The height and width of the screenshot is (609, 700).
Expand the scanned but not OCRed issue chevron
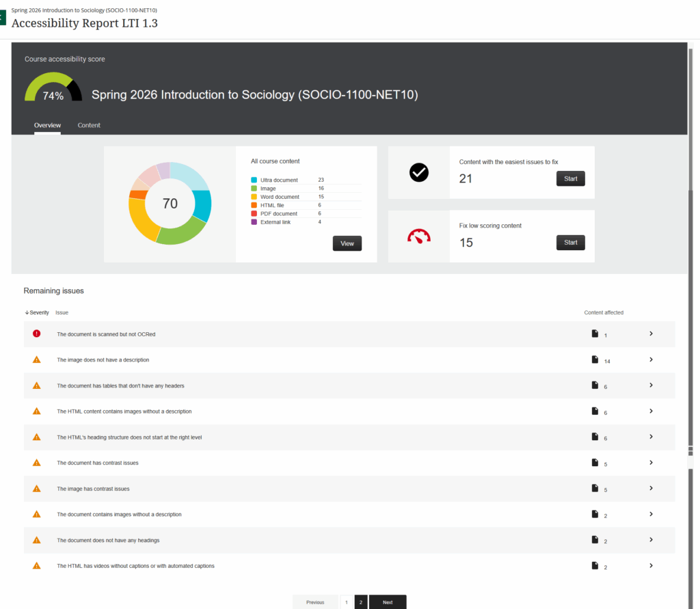coord(651,334)
